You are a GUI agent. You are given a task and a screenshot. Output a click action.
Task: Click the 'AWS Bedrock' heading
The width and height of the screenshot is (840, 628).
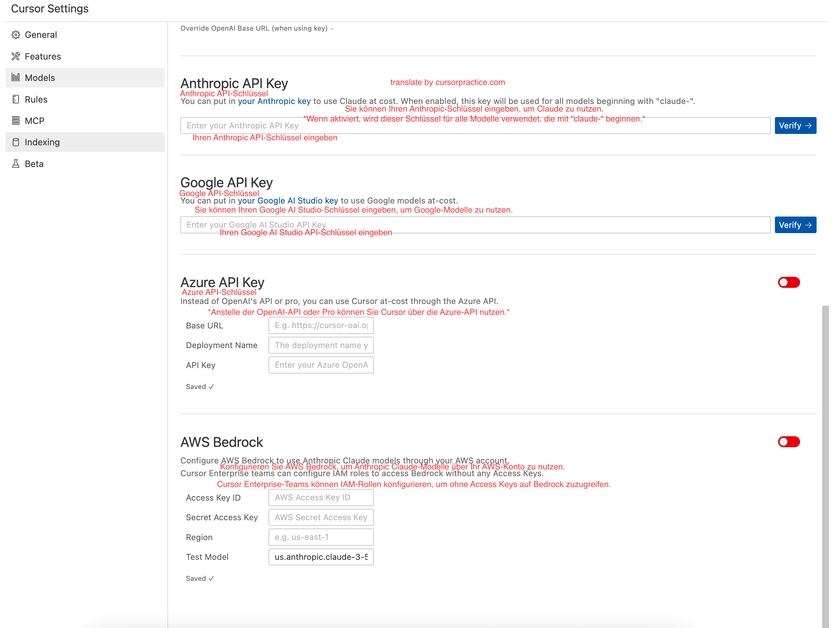pos(222,442)
